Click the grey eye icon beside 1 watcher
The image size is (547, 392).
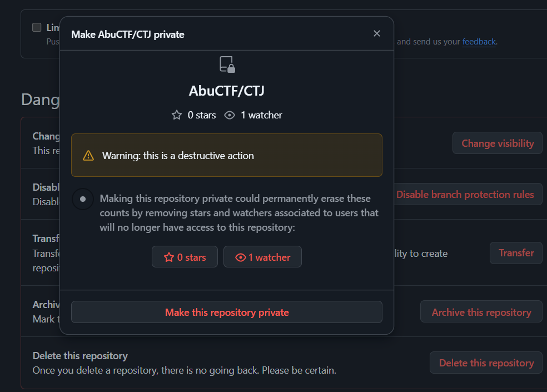pos(229,115)
